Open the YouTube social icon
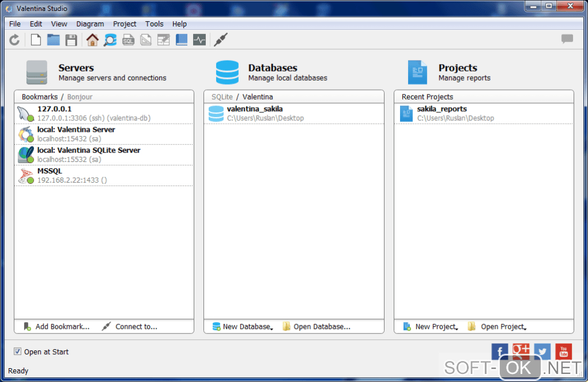The image size is (588, 382). point(564,351)
